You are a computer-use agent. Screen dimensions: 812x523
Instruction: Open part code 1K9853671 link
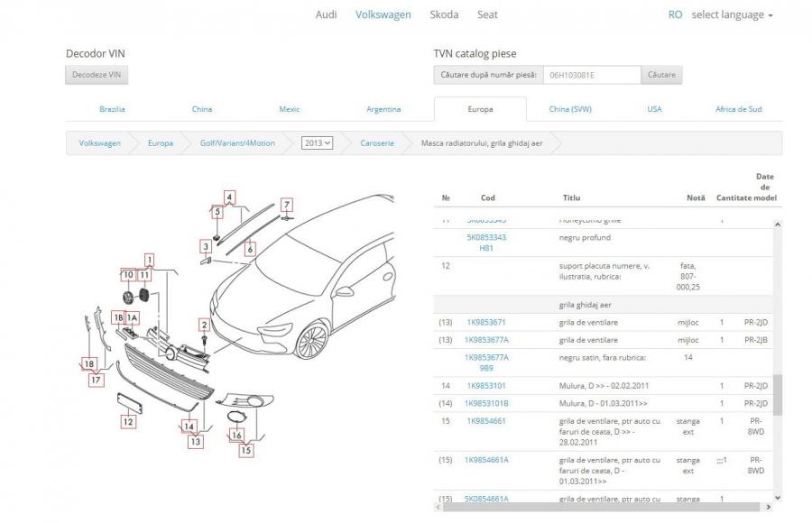pos(485,322)
